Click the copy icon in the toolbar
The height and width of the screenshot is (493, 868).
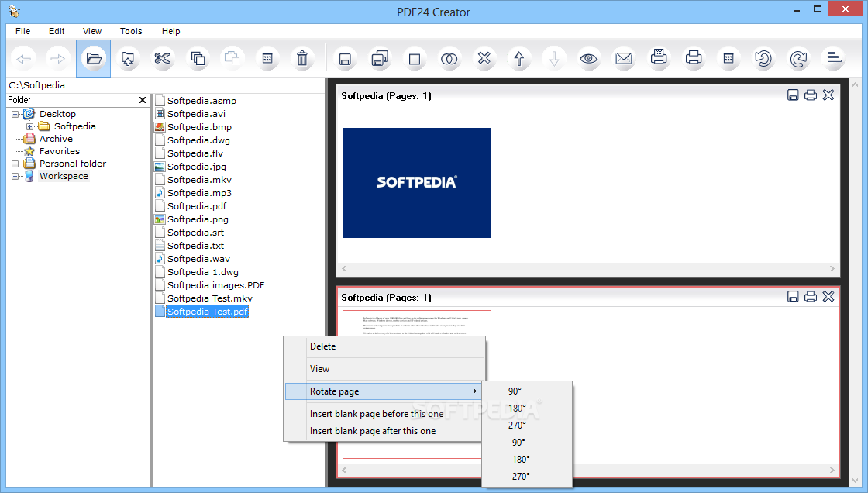click(198, 59)
